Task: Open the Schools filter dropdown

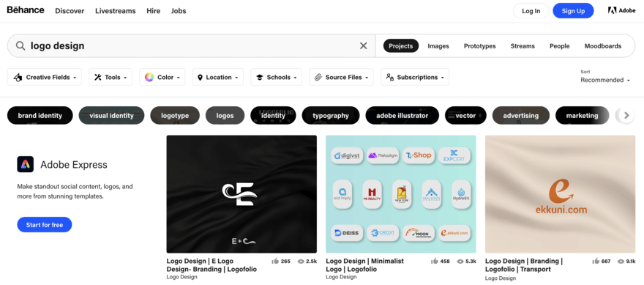Action: point(276,77)
